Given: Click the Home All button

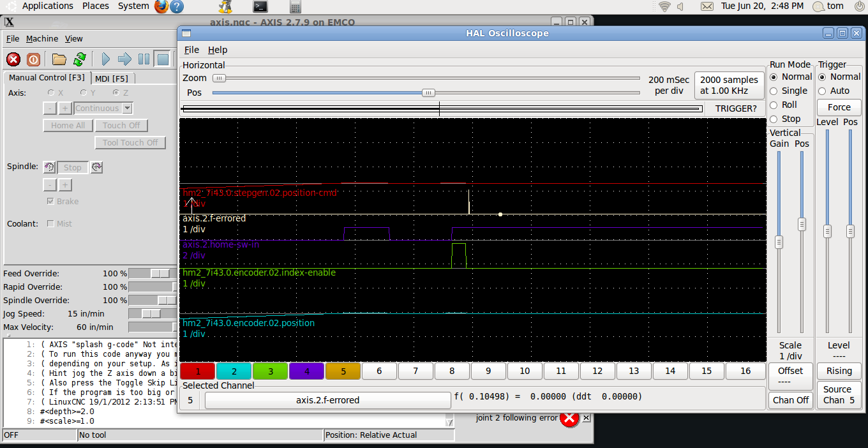Looking at the screenshot, I should tap(68, 126).
